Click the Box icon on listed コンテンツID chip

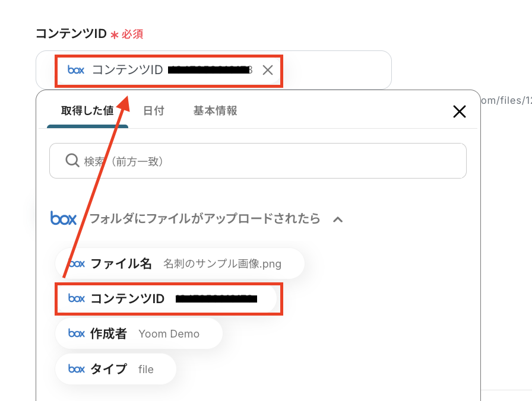click(x=77, y=298)
